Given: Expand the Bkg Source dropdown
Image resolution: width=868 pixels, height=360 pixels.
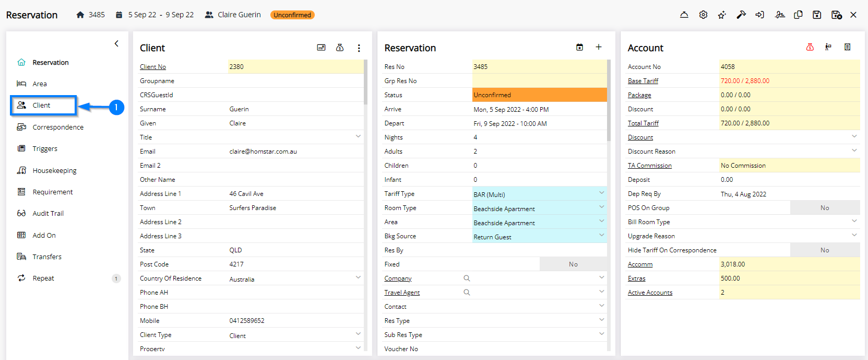Looking at the screenshot, I should pyautogui.click(x=601, y=236).
